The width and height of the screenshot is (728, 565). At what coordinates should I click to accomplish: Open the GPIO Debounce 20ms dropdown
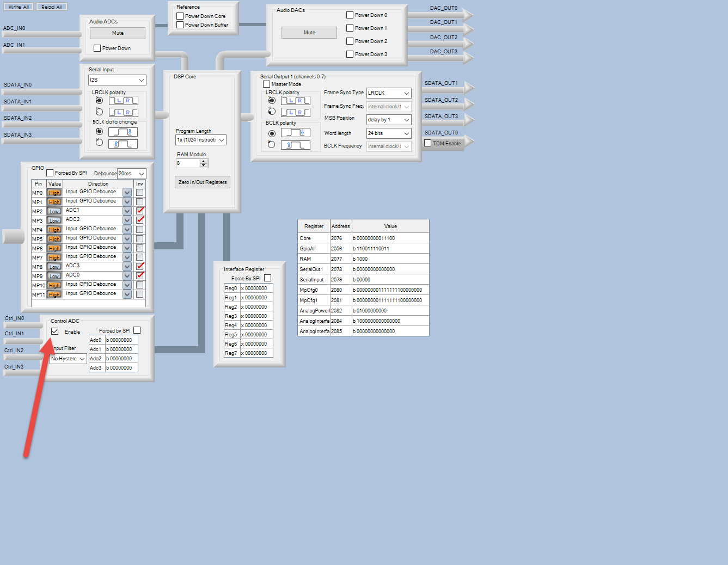pos(132,174)
